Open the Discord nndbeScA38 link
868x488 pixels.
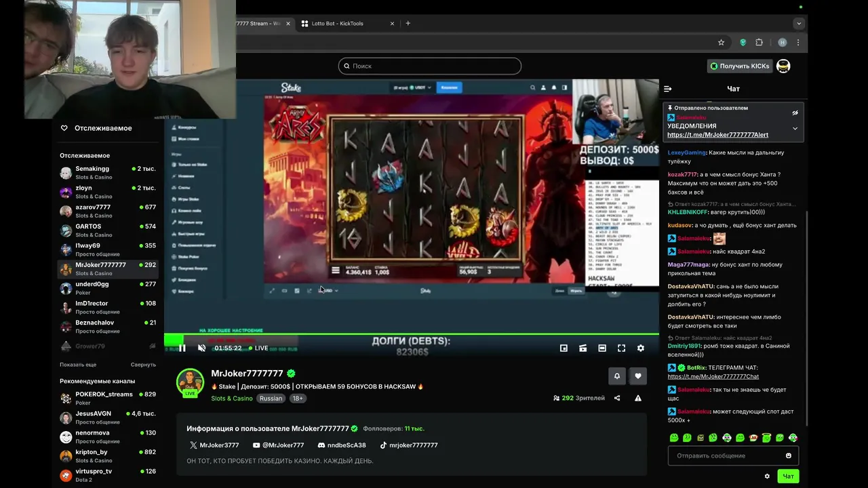(x=342, y=445)
